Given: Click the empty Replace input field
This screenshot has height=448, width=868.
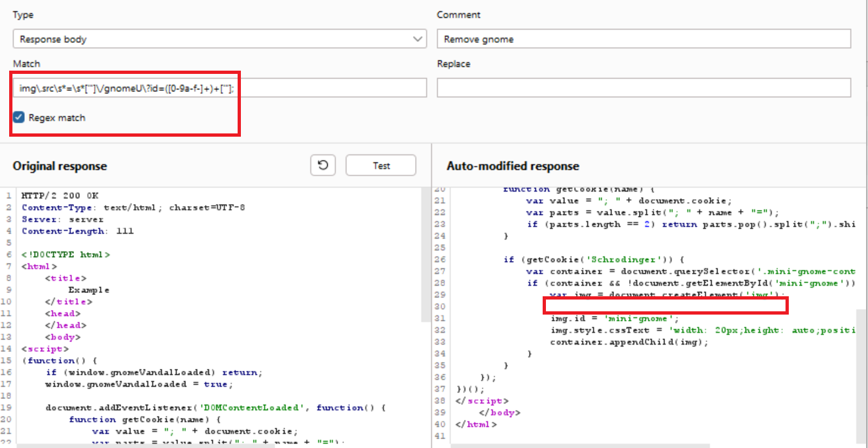Looking at the screenshot, I should [643, 88].
